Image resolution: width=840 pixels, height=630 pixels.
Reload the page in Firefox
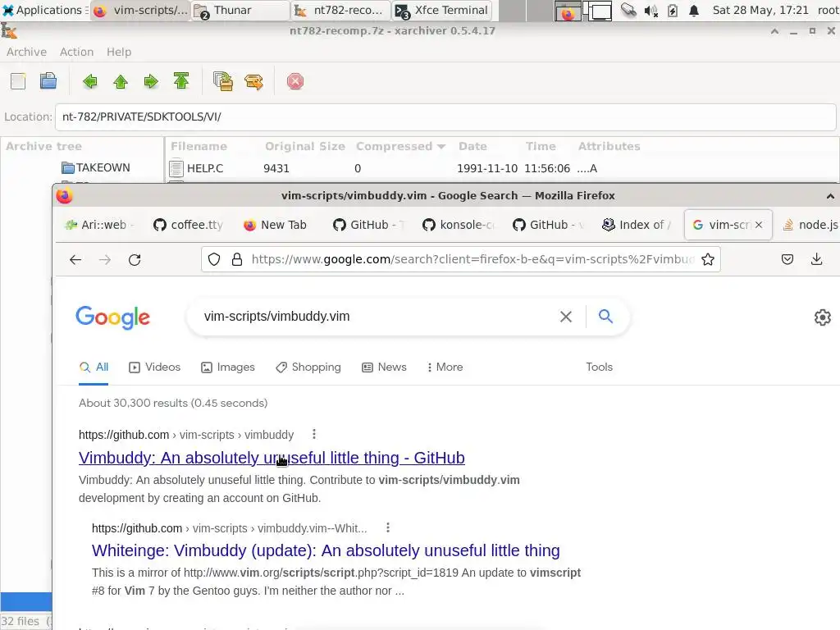135,260
